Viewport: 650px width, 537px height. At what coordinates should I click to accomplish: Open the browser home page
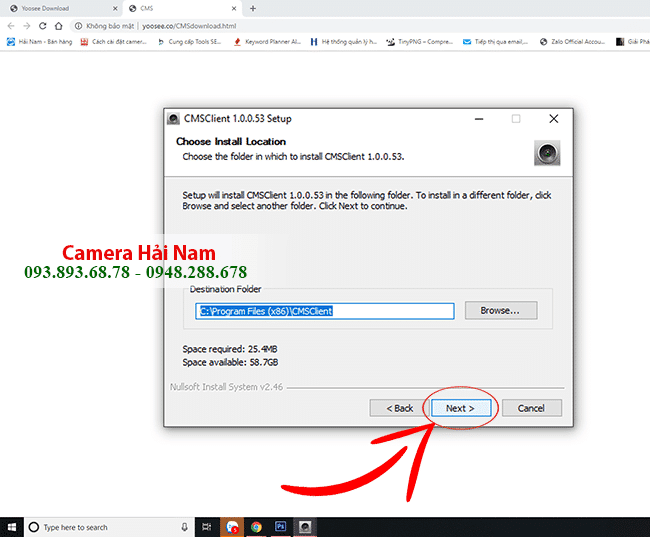point(58,26)
